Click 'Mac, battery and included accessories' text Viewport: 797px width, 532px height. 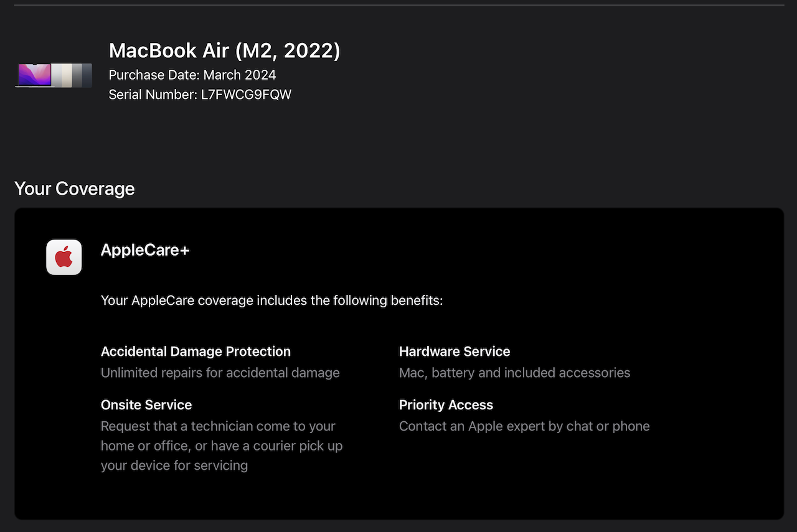[515, 373]
